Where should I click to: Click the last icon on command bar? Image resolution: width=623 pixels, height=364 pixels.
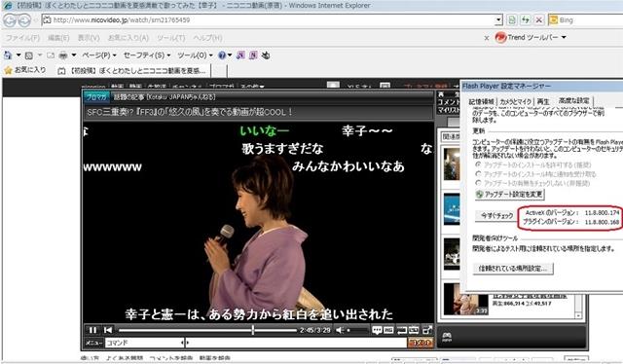[266, 55]
